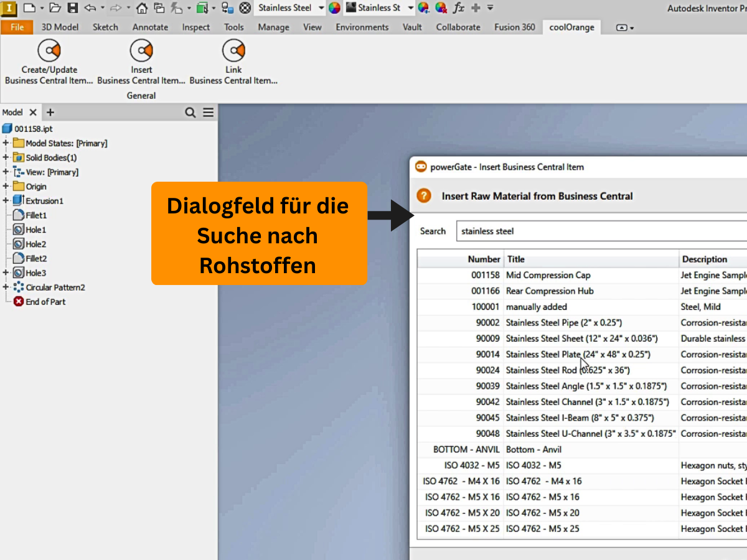Expand the Solid Bodies(1) node
The width and height of the screenshot is (747, 560).
tap(6, 157)
